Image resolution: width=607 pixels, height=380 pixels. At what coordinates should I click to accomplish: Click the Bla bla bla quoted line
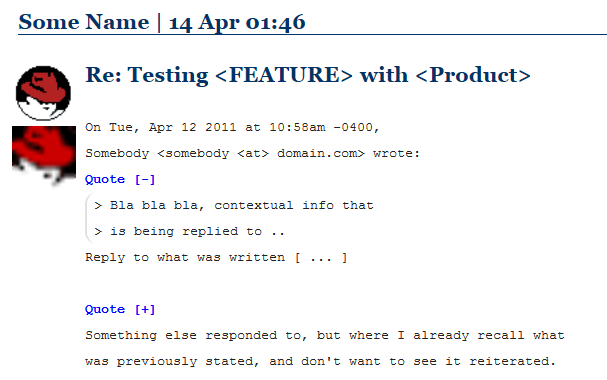(234, 205)
